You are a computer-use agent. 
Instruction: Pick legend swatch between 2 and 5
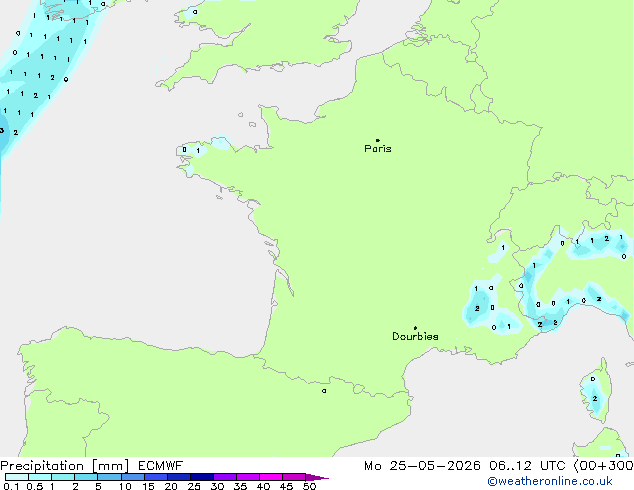pos(86,477)
